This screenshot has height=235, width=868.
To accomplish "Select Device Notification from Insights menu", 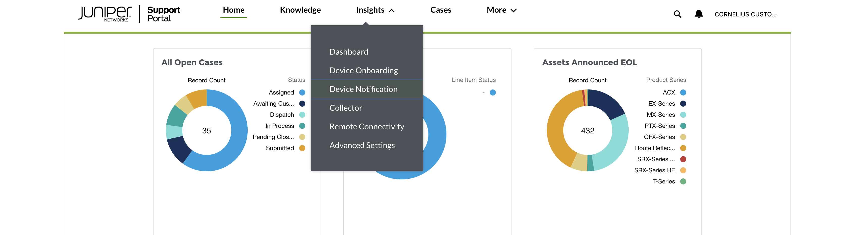I will point(363,89).
